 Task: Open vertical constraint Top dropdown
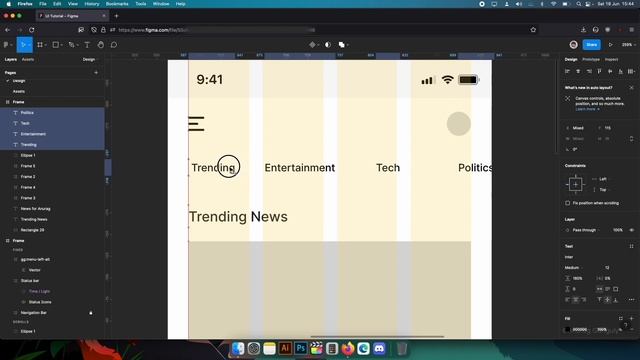602,190
